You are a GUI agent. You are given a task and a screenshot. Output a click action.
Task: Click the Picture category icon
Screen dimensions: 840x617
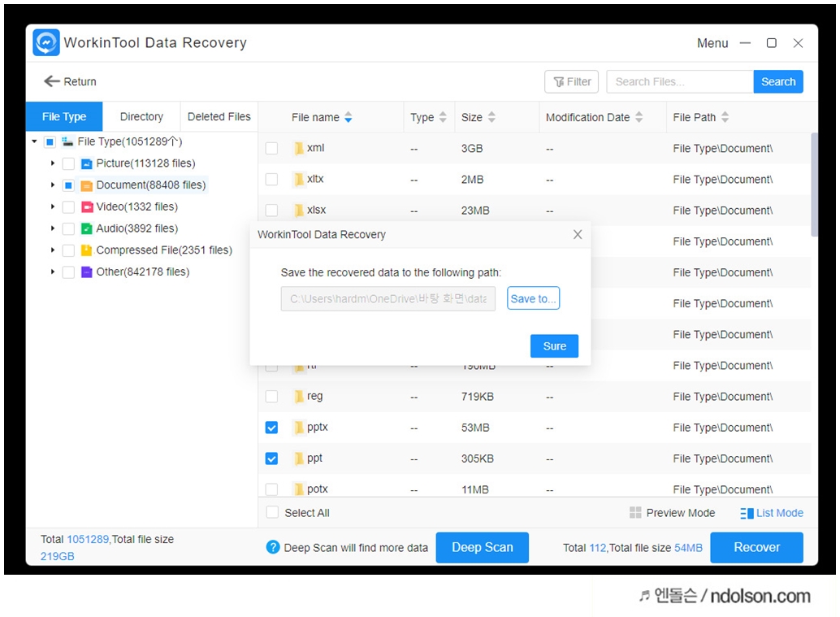click(86, 163)
